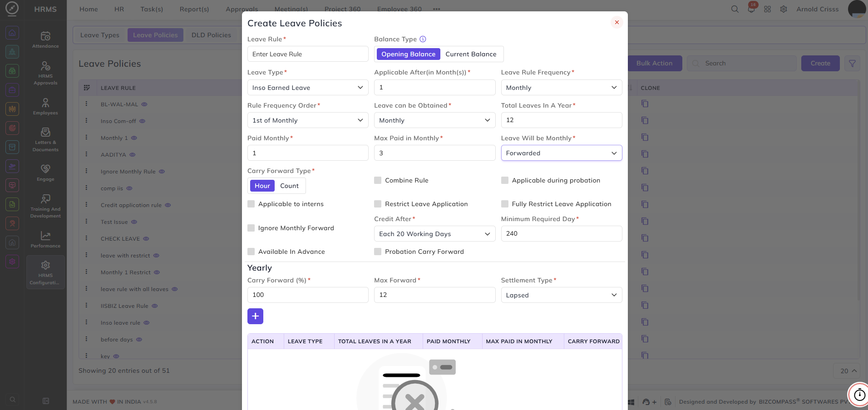
Task: Open Attendance in the sidebar
Action: [45, 40]
